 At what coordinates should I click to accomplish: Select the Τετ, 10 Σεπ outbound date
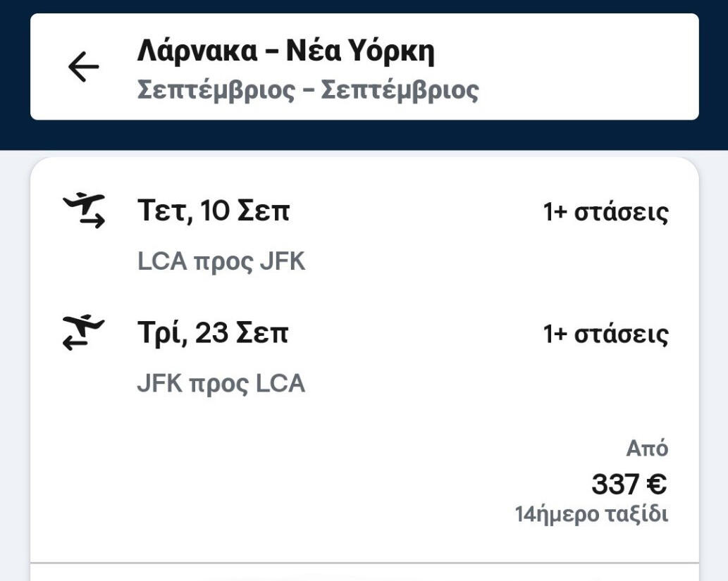coord(213,211)
